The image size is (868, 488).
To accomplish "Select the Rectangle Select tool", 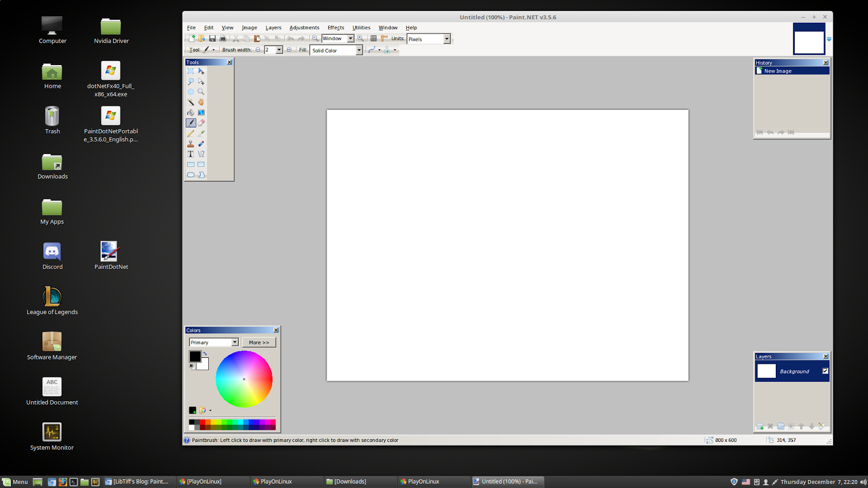I will [191, 71].
